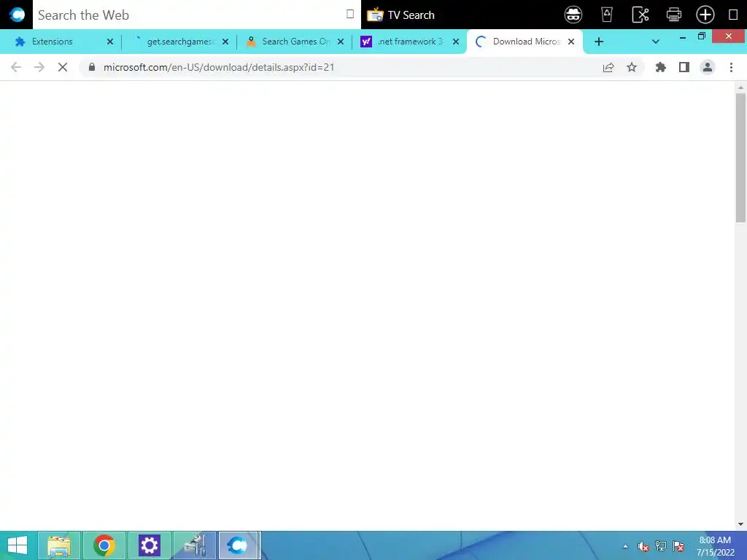
Task: Open the clock showing 8:08 AM
Action: click(715, 546)
